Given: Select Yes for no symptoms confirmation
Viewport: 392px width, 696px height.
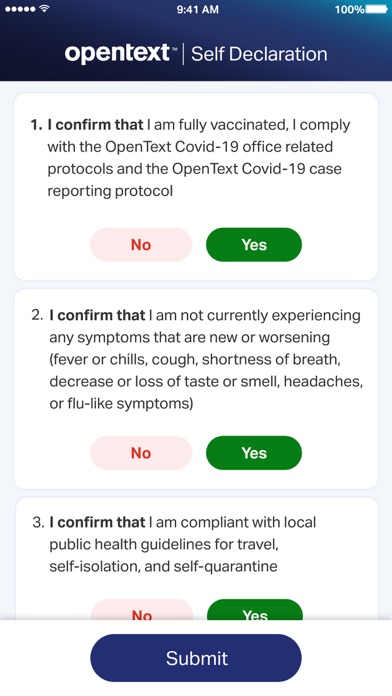Looking at the screenshot, I should coord(254,453).
